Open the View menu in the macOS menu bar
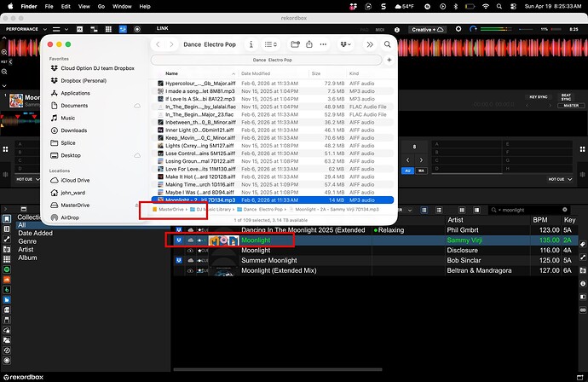Image resolution: width=588 pixels, height=382 pixels. 84,6
